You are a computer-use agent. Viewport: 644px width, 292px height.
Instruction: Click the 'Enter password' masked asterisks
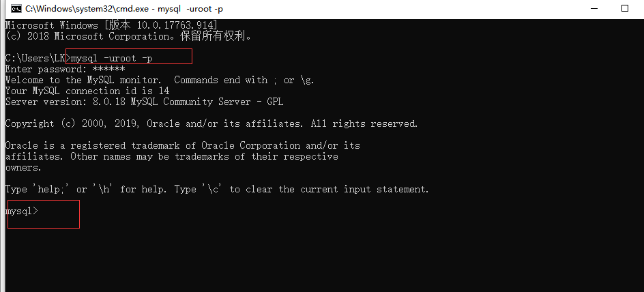(108, 69)
